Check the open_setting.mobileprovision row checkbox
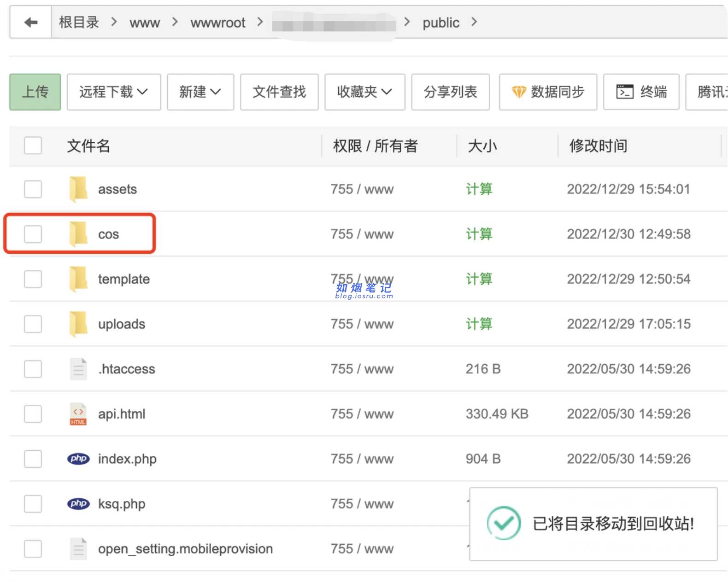 33,549
